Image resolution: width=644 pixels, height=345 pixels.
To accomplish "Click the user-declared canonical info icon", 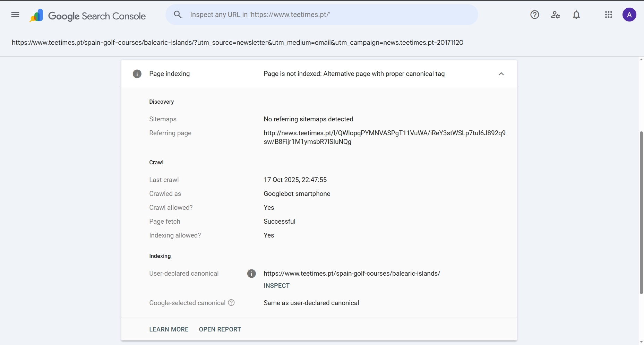I will 251,274.
